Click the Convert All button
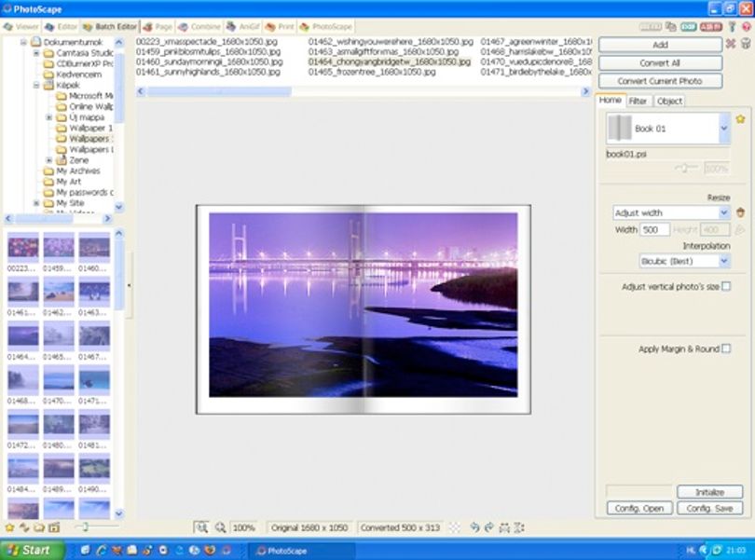Image resolution: width=755 pixels, height=560 pixels. click(660, 63)
